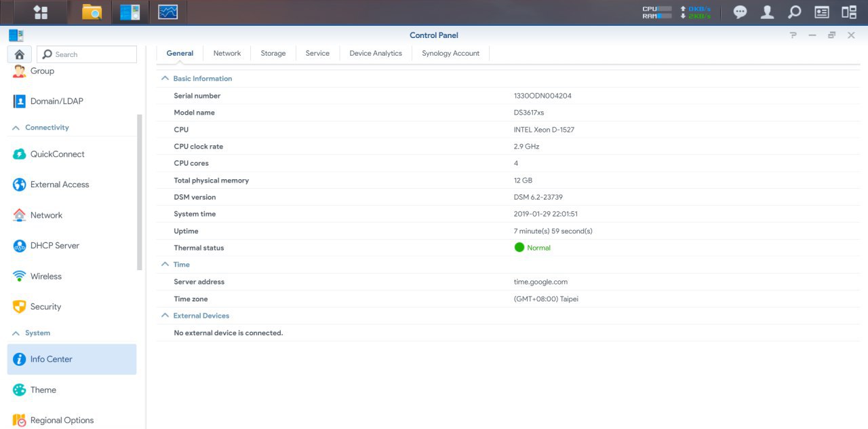Select serial number 1330ODN004204
This screenshot has width=868, height=429.
pos(542,96)
